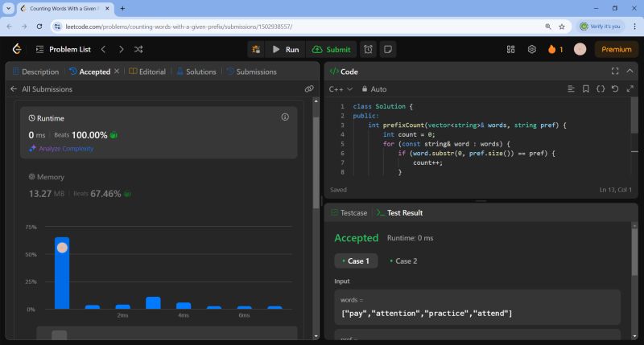Viewport: 644px width, 345px height.
Task: Expand runtime details info icon
Action: pos(285,117)
